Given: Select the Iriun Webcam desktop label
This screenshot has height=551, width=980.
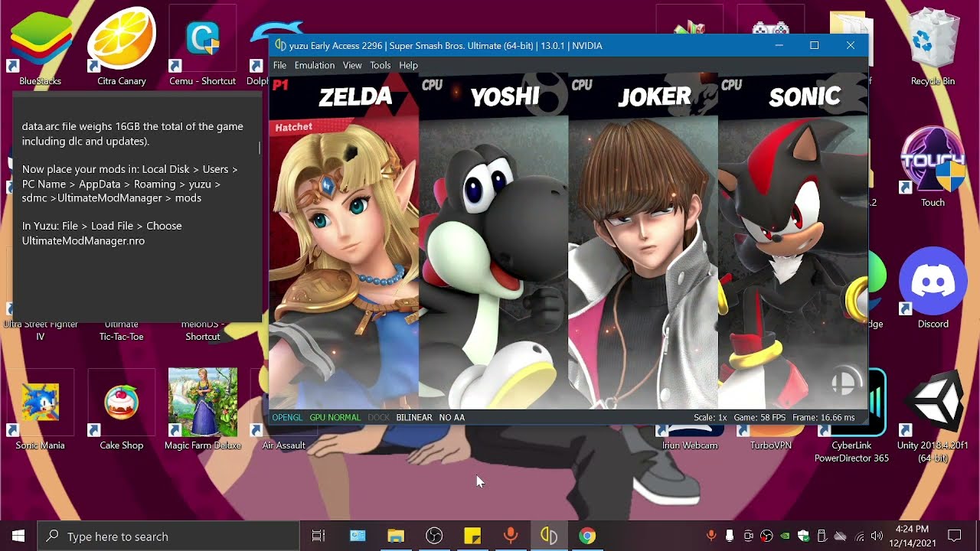Looking at the screenshot, I should tap(690, 445).
